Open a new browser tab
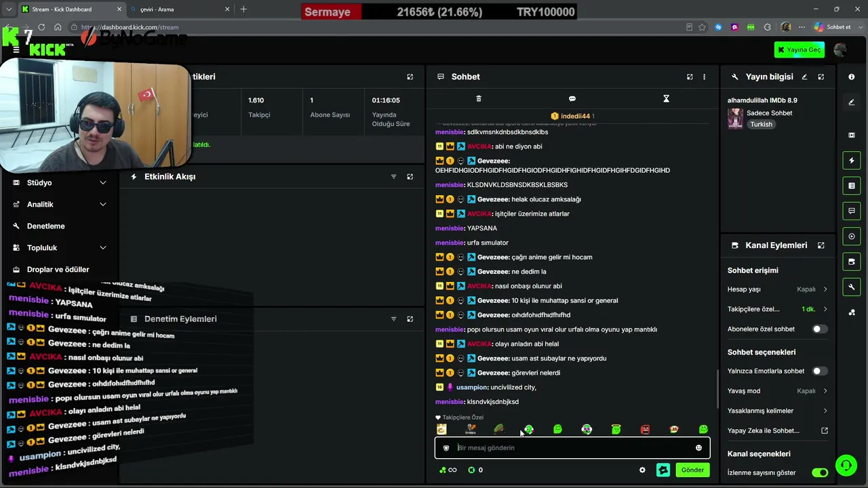This screenshot has width=868, height=488. click(243, 9)
